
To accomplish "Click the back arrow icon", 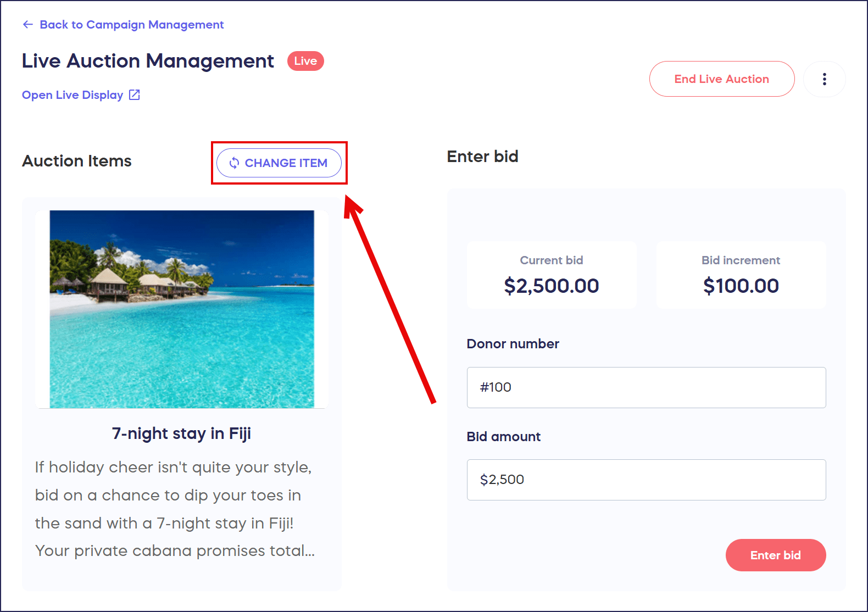I will coord(27,25).
